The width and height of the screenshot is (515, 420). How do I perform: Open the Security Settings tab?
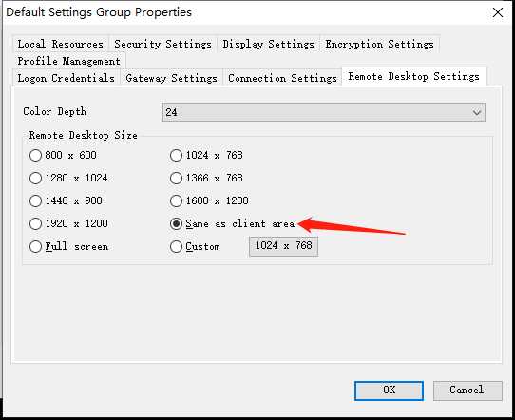point(162,44)
